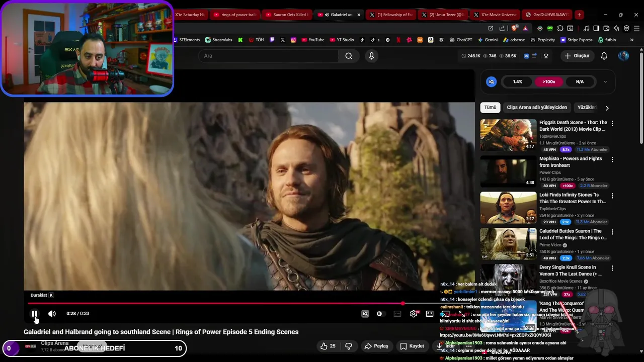This screenshot has width=644, height=362.
Task: Click the Clips Arena channel name
Action: (54, 343)
